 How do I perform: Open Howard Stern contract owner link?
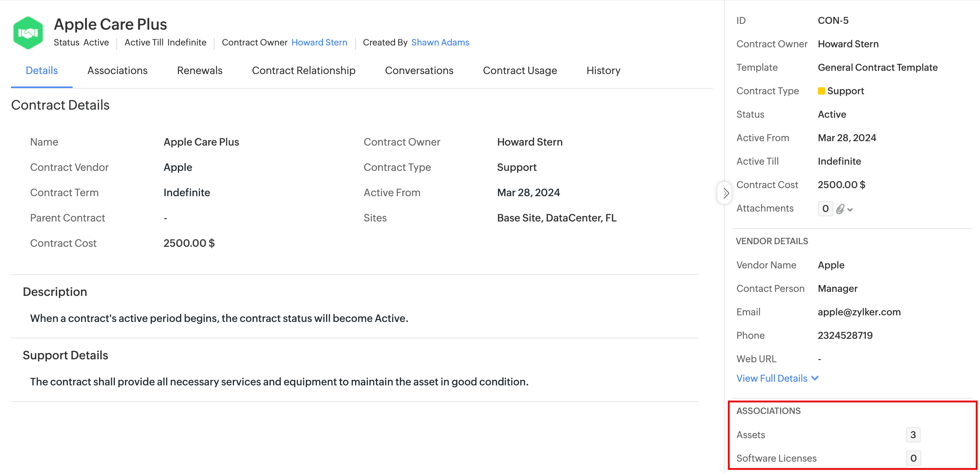tap(319, 42)
